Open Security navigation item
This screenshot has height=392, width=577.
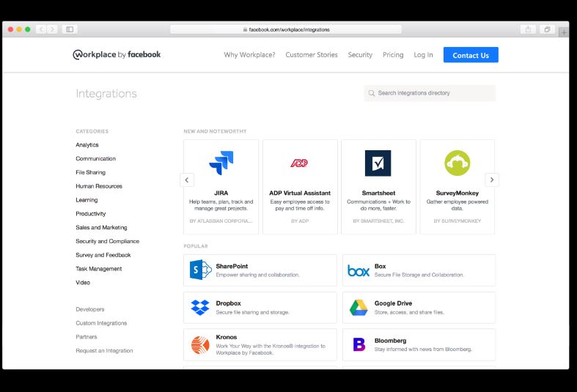pyautogui.click(x=360, y=55)
